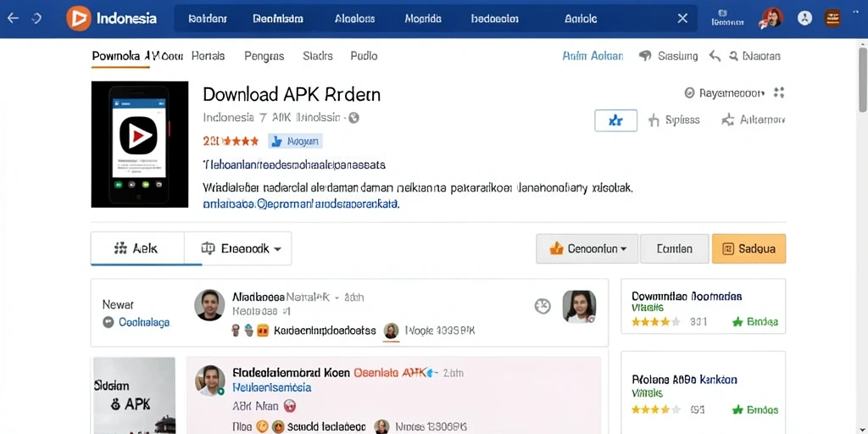The image size is (868, 434).
Task: Select the Aelk tab with grid icon
Action: 137,248
